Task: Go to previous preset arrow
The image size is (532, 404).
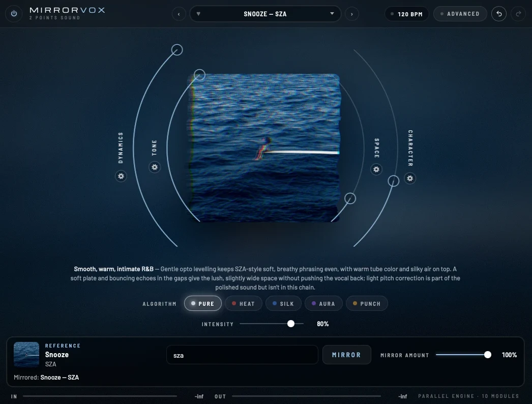Action: point(179,14)
